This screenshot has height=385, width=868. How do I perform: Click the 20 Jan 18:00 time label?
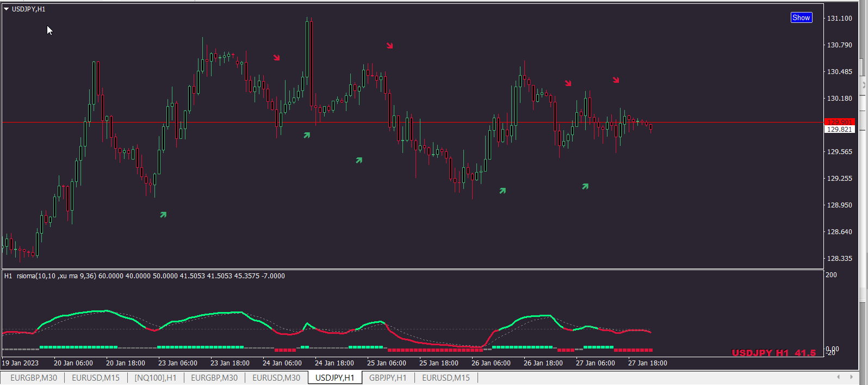point(126,363)
